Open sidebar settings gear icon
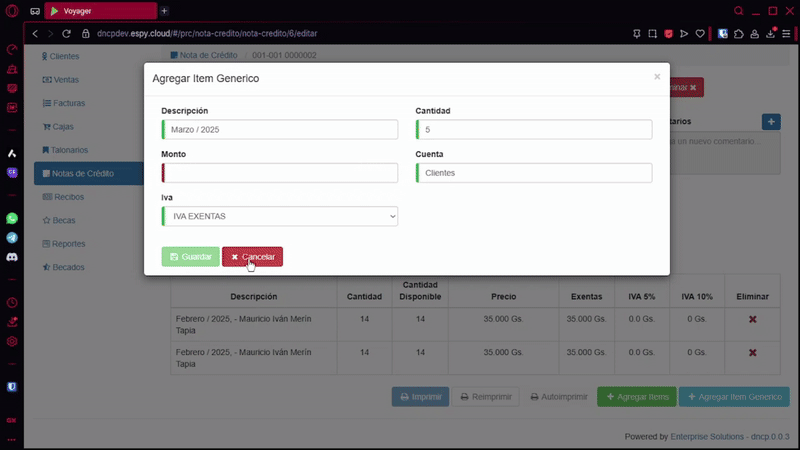The image size is (800, 450). [12, 341]
